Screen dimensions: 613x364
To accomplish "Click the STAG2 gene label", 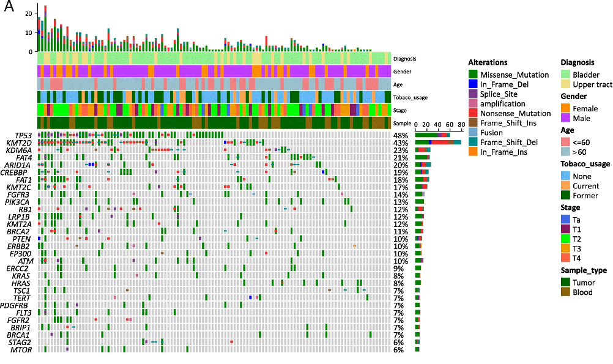I will coord(20,343).
